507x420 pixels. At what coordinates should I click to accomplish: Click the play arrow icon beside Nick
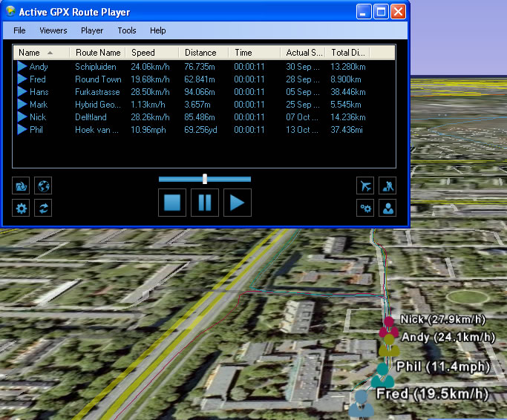[22, 117]
